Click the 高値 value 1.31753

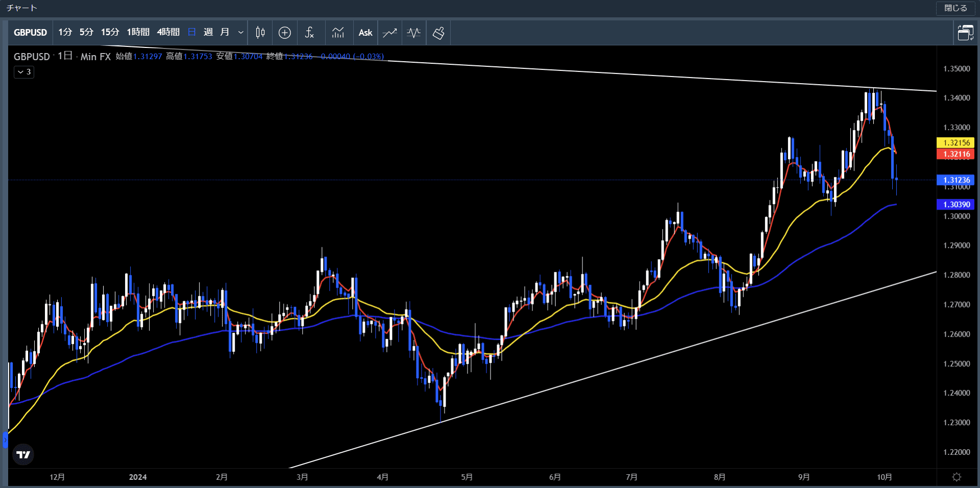(198, 57)
